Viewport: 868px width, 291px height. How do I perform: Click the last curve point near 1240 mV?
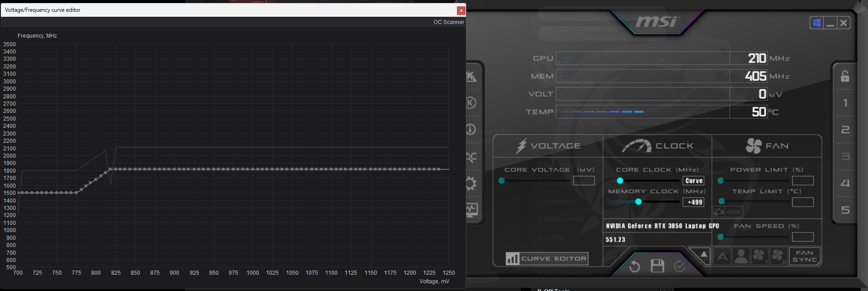click(438, 169)
